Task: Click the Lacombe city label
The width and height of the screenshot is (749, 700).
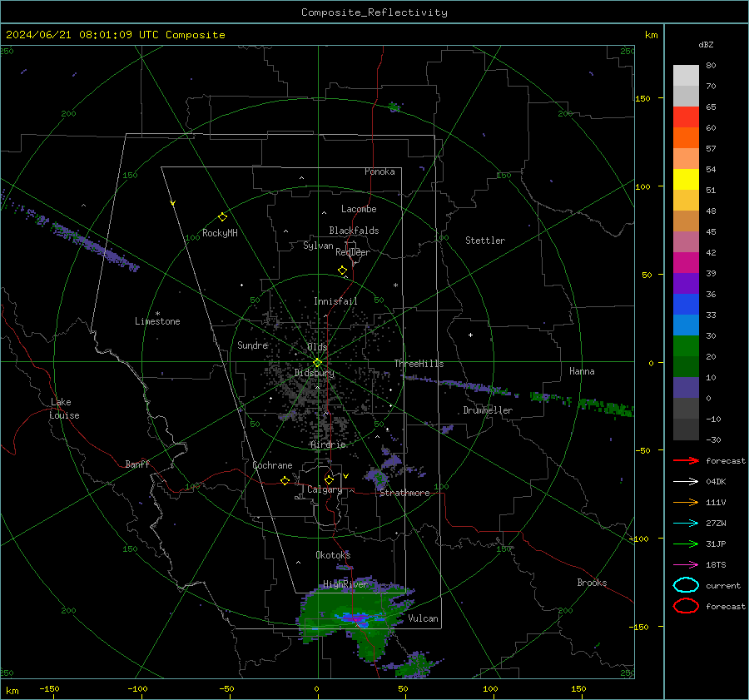Action: point(359,209)
